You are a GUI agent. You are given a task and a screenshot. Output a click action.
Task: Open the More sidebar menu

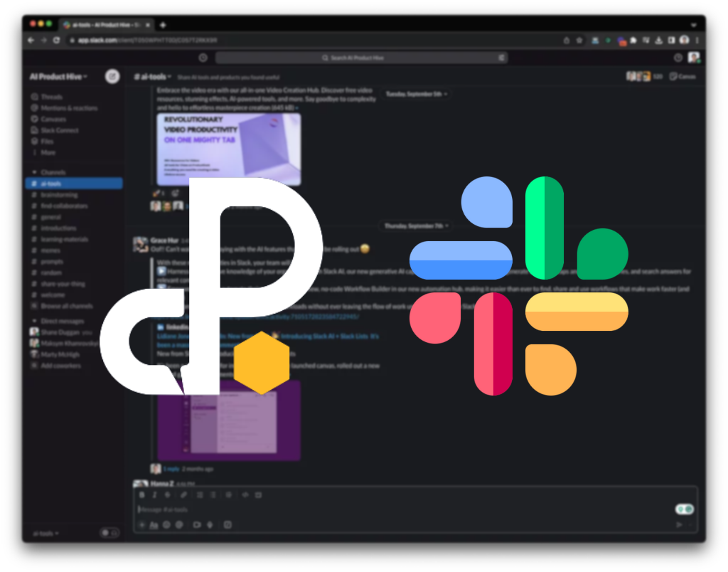coord(43,152)
